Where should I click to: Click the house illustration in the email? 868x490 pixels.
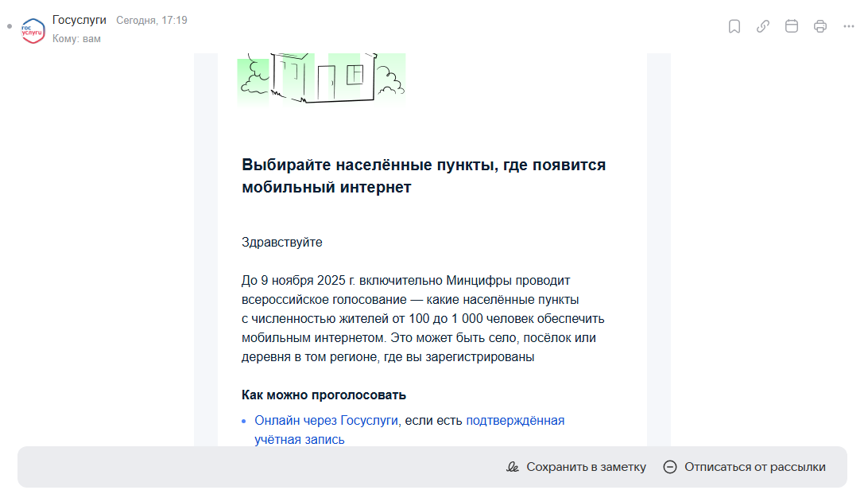click(x=321, y=78)
